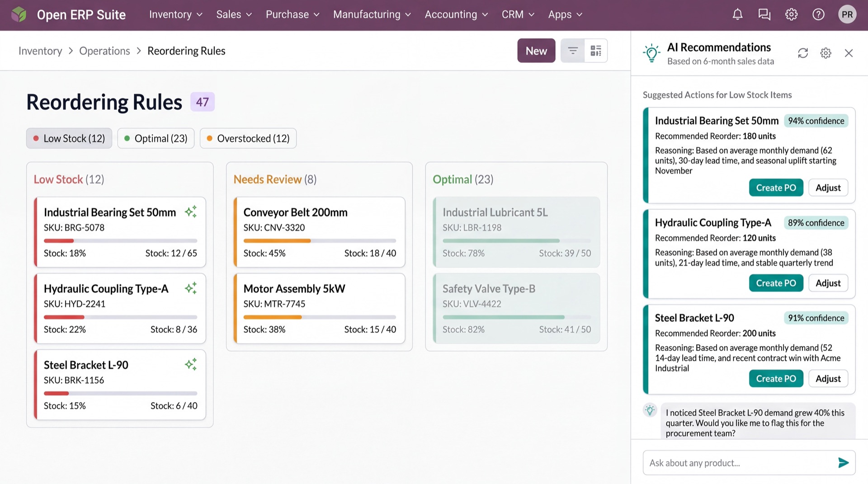Switch to list view icon
The height and width of the screenshot is (484, 868).
click(573, 51)
